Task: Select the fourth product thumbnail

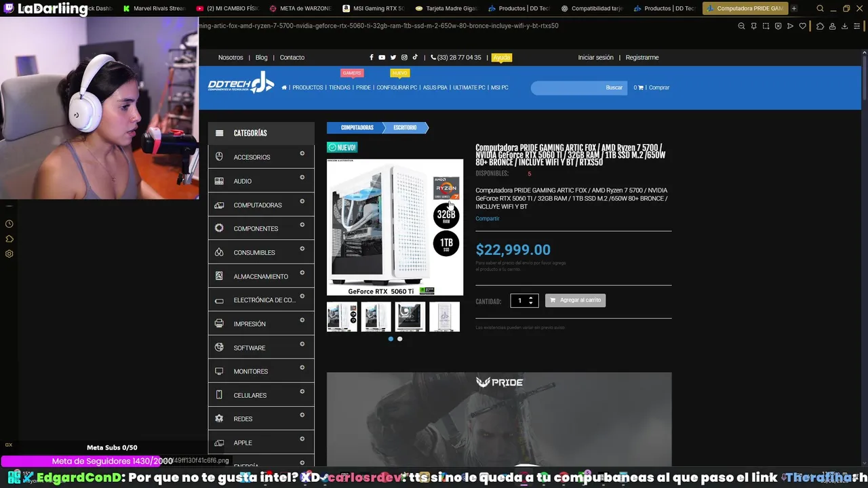Action: tap(444, 317)
